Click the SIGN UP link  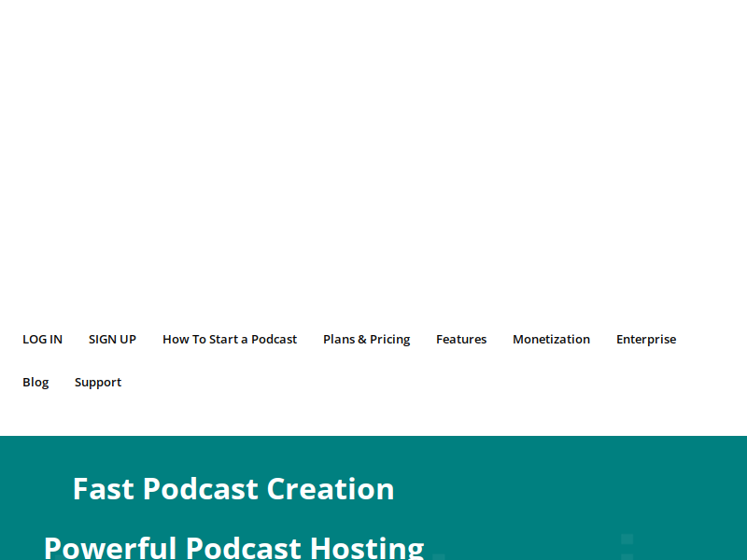coord(112,340)
